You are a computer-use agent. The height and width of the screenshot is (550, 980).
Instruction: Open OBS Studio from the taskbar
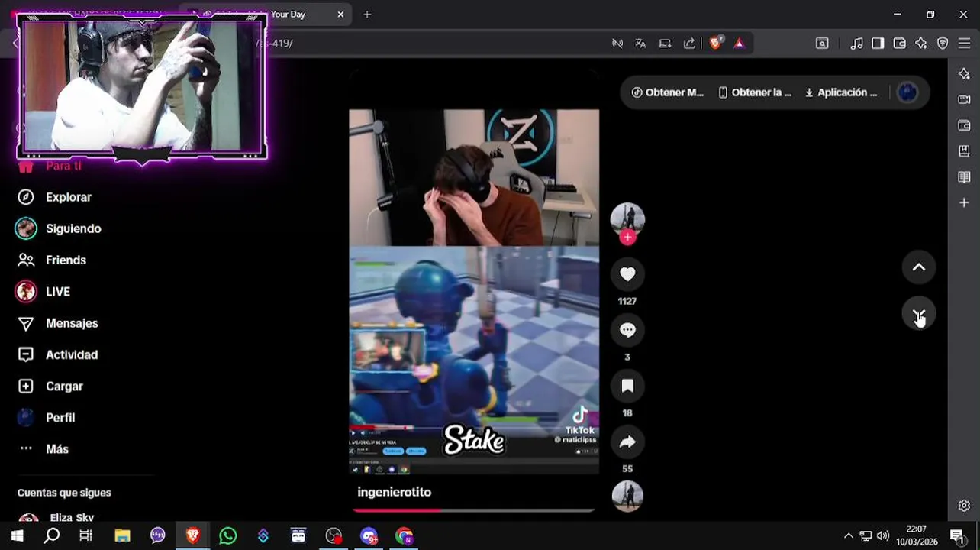(334, 536)
